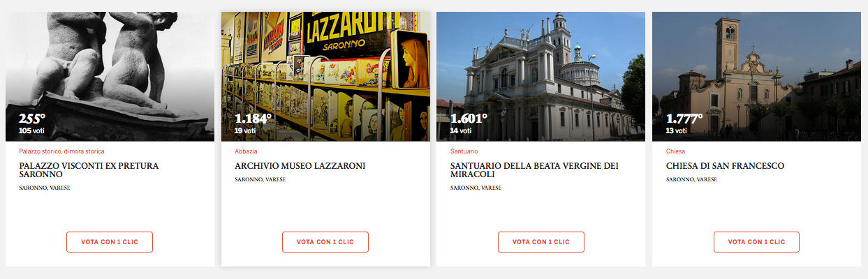Open the cherub statue photo

[110, 76]
